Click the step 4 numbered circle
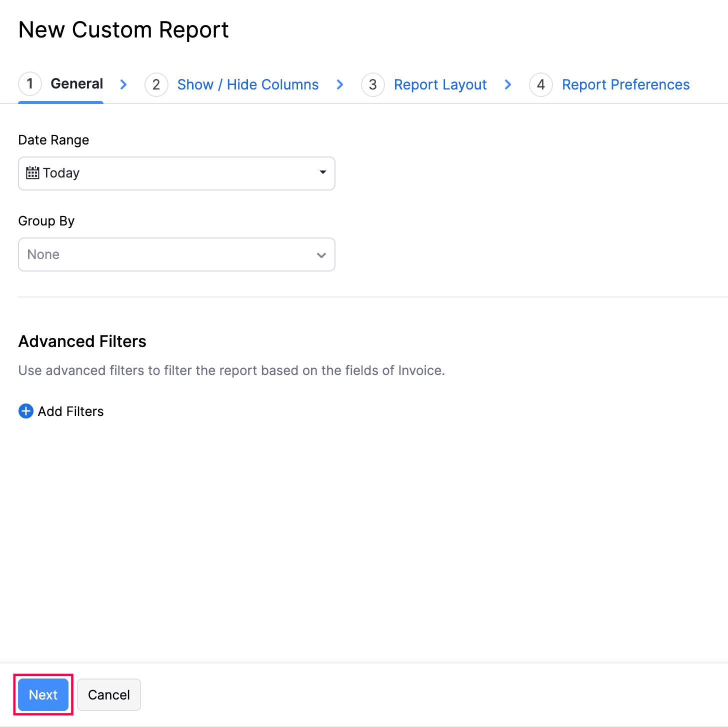Viewport: 728px width, 727px height. 540,84
